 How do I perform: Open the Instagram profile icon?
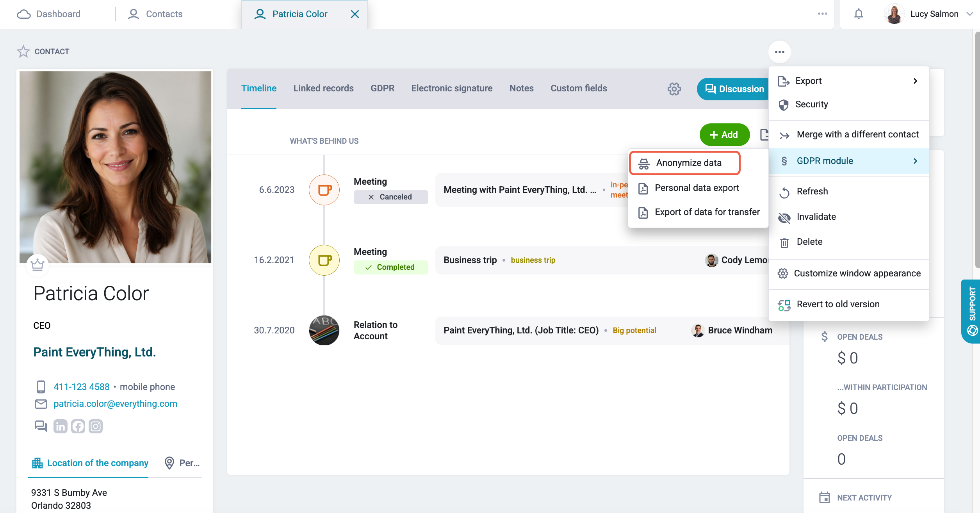point(96,426)
